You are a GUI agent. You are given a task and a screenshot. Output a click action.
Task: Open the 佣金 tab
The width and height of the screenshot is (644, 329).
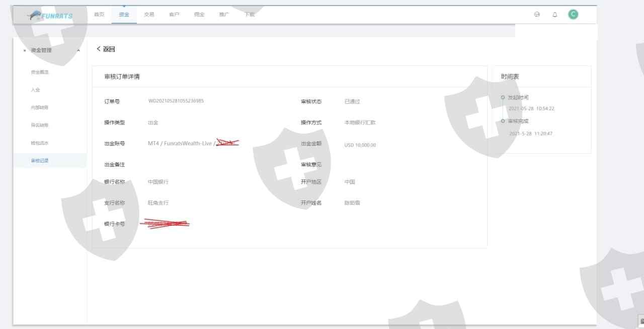click(x=199, y=15)
